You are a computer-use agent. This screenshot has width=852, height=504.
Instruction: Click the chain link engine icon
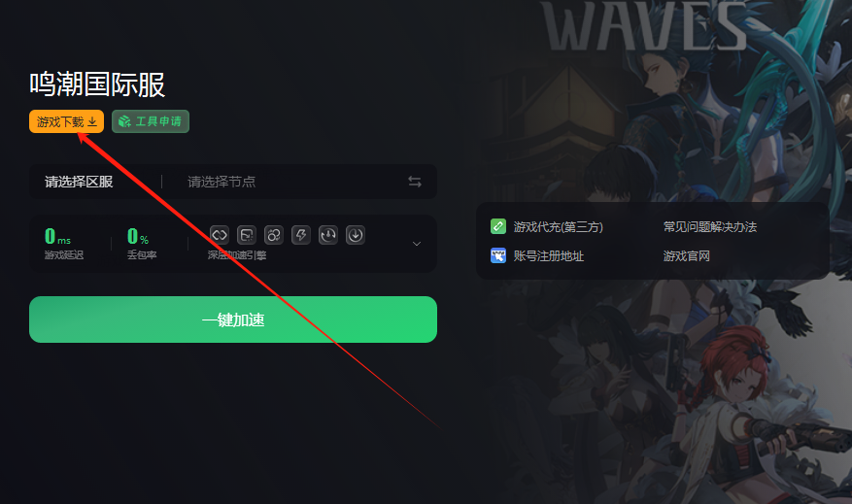tap(220, 235)
